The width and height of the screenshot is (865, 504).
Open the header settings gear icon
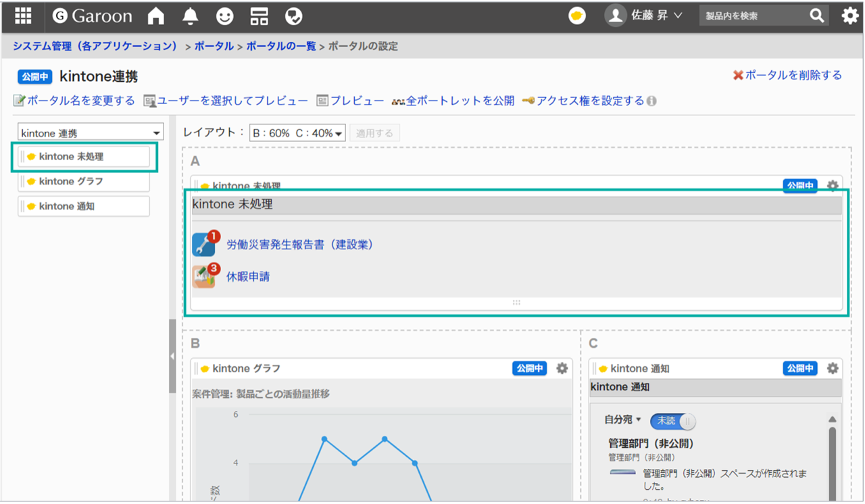[849, 16]
